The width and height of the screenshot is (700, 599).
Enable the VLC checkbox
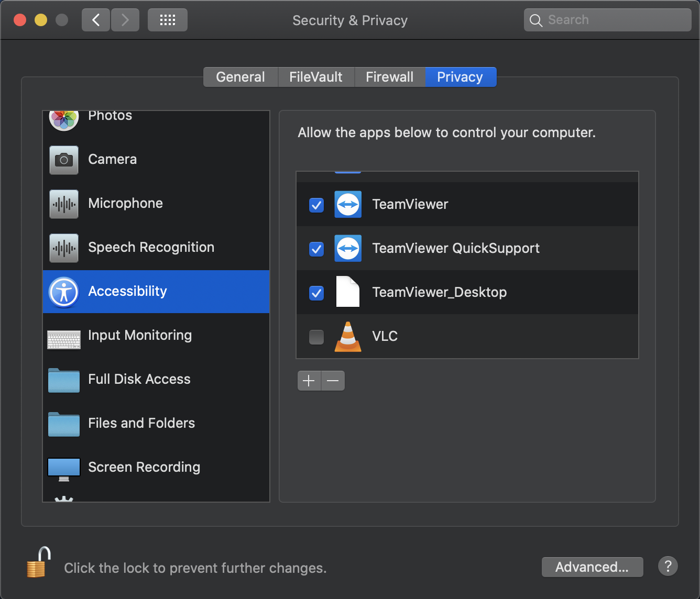[316, 337]
